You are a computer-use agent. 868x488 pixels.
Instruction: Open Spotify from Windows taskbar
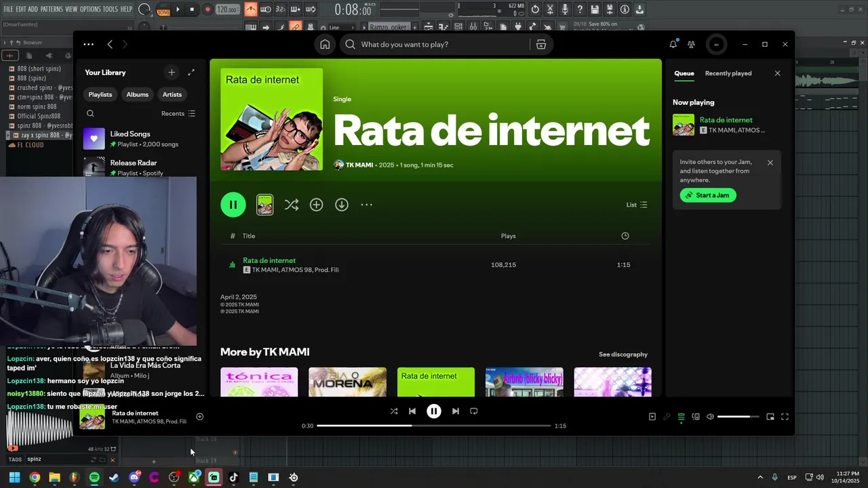[x=94, y=477]
